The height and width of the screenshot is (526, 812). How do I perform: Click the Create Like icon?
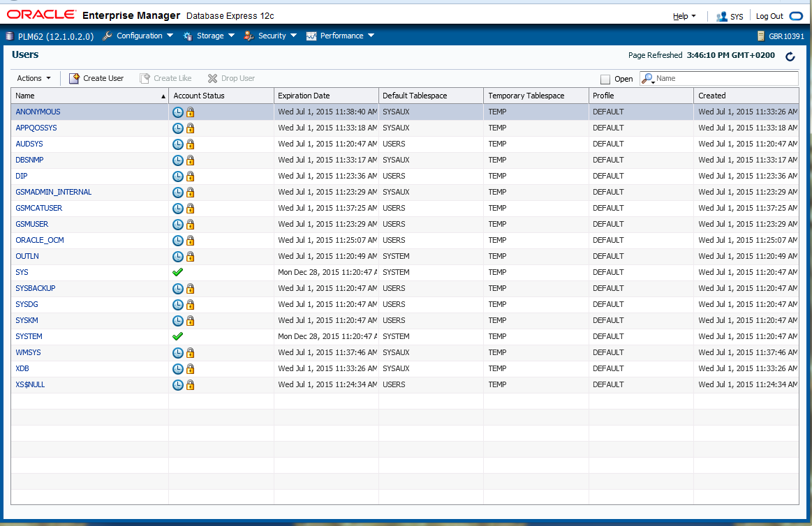[145, 78]
